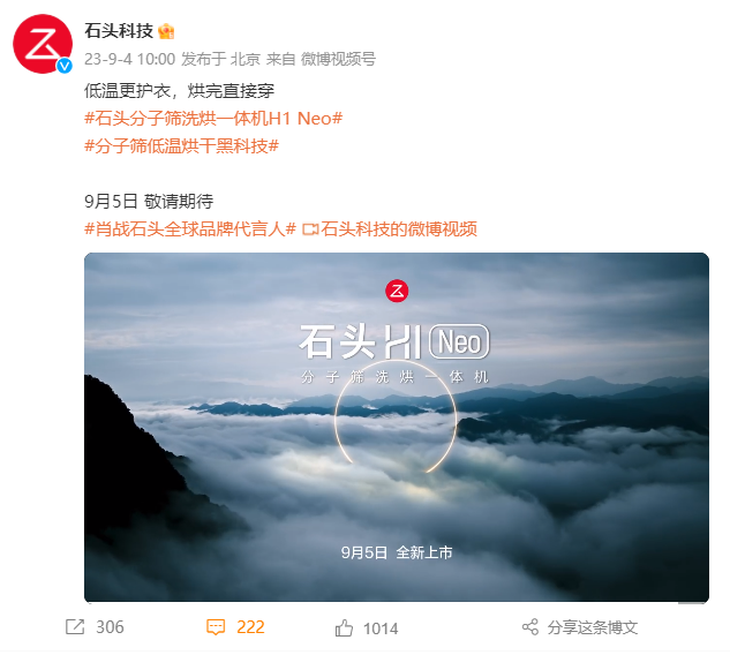Click the blue verified badge on the avatar
Viewport: 730px width, 655px height.
[x=65, y=66]
